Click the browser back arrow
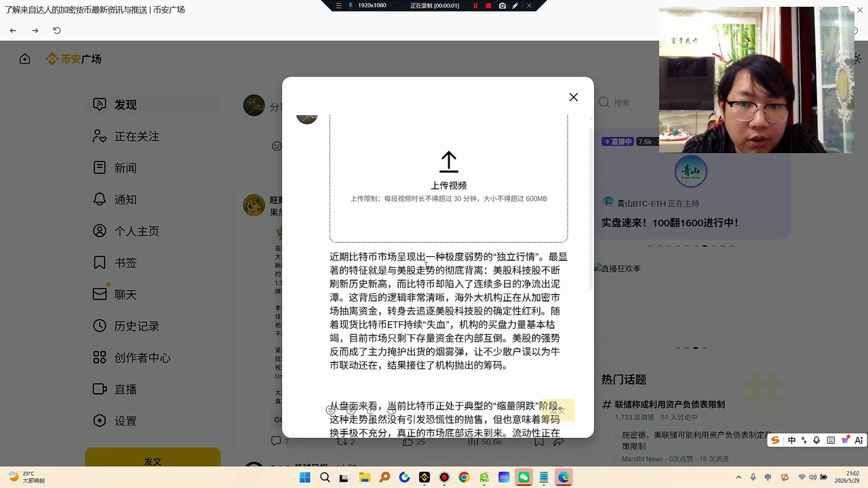The image size is (868, 488). [13, 30]
